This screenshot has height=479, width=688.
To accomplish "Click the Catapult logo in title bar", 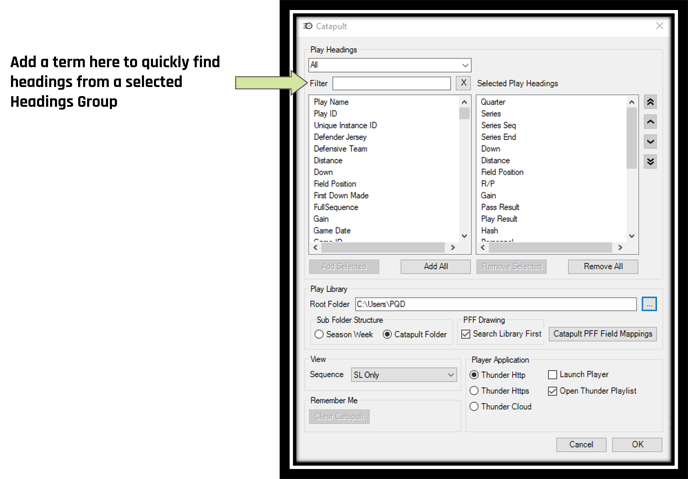I will [308, 26].
